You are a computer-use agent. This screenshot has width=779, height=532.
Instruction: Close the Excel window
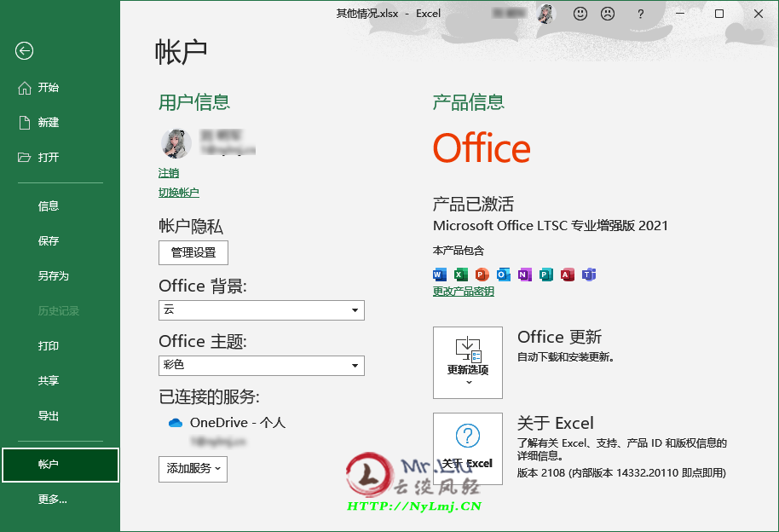(759, 14)
